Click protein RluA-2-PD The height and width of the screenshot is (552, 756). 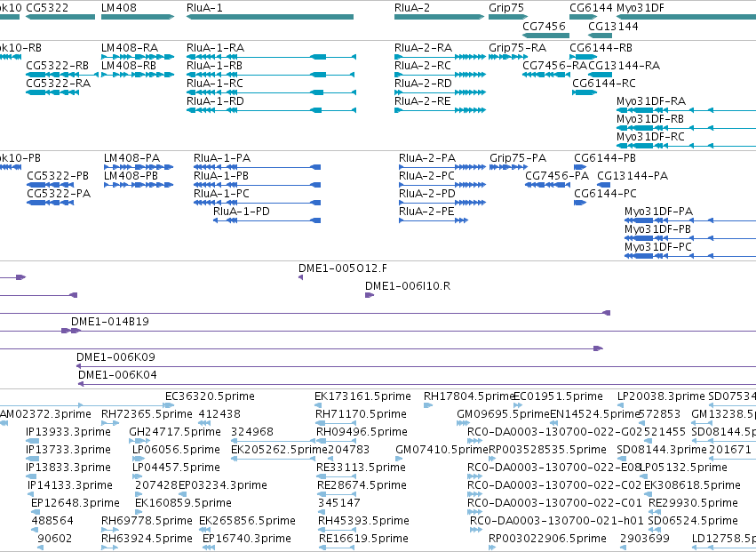tap(442, 203)
